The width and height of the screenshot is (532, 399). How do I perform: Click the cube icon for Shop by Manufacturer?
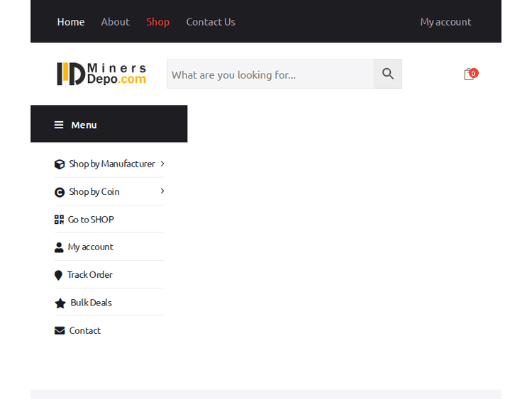point(60,164)
